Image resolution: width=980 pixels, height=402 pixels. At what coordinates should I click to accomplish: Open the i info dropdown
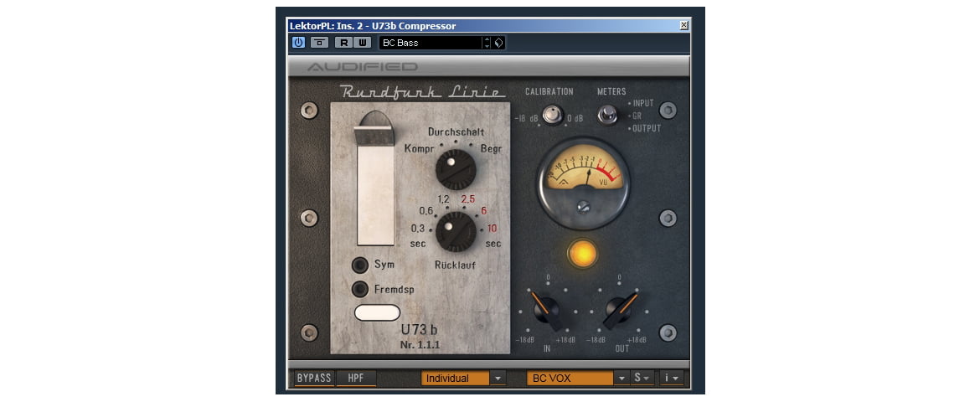tap(672, 379)
